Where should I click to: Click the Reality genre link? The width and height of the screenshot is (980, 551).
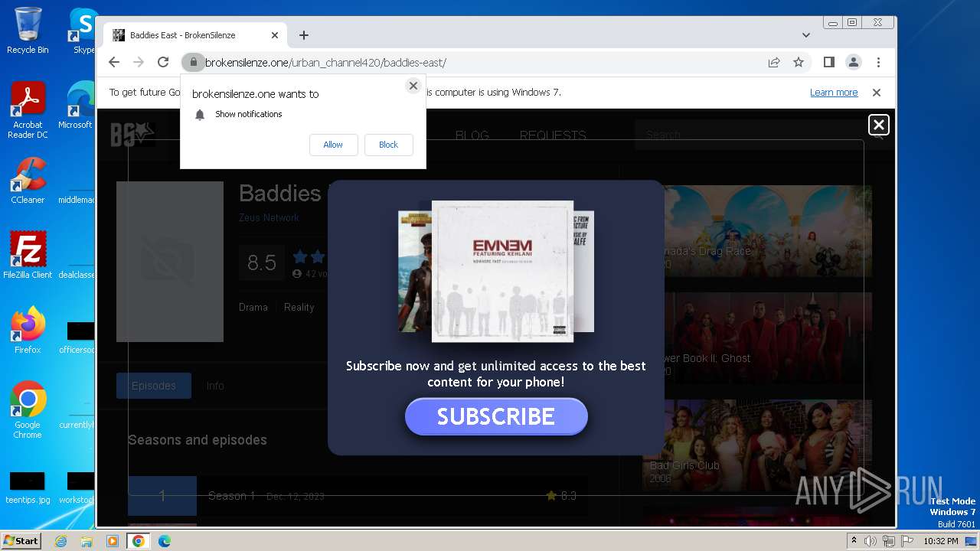[299, 307]
